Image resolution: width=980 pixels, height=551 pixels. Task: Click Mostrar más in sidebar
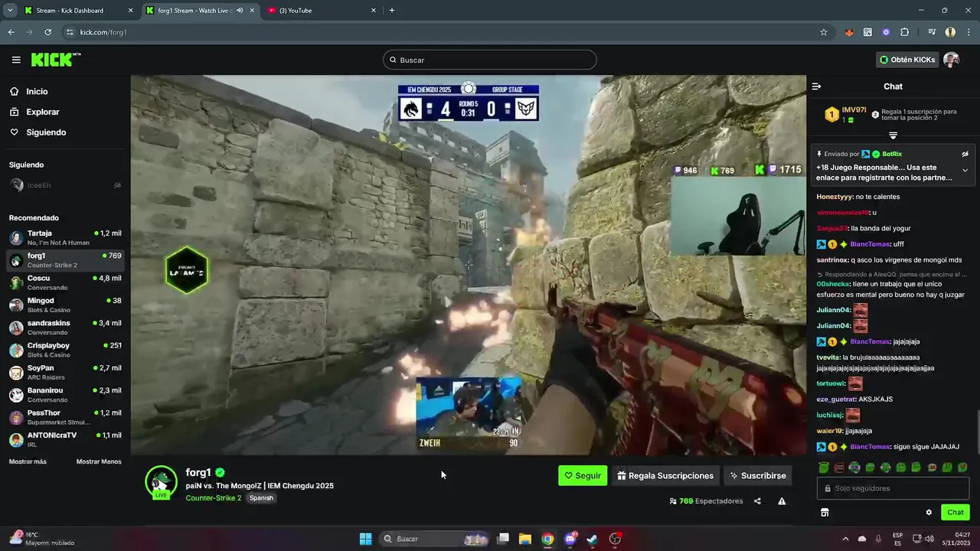coord(28,461)
